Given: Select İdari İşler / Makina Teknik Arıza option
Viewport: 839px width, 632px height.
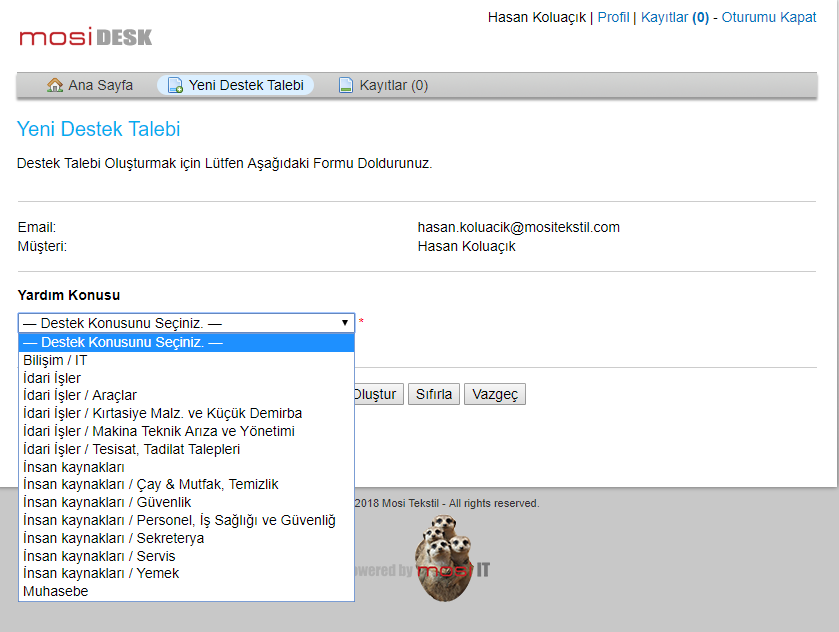Looking at the screenshot, I should (186, 431).
